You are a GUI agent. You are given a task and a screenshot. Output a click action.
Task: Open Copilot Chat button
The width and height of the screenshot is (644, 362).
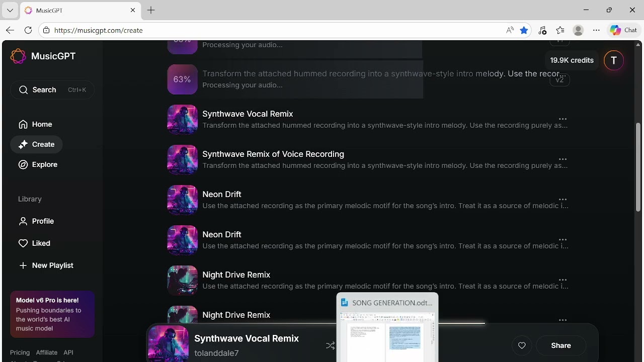[x=623, y=30]
